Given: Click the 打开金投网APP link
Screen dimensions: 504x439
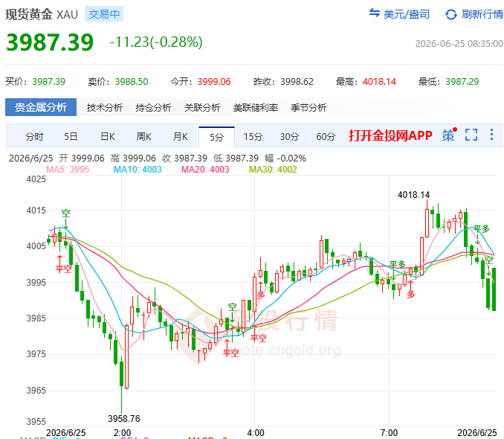Looking at the screenshot, I should coord(390,135).
